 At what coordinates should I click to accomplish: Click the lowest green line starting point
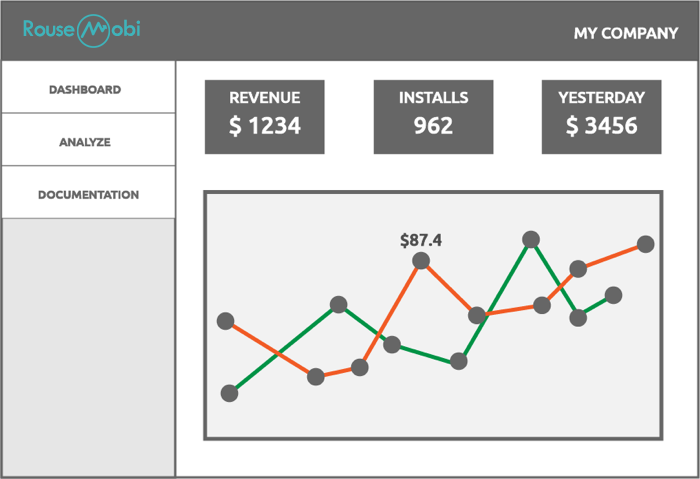229,393
